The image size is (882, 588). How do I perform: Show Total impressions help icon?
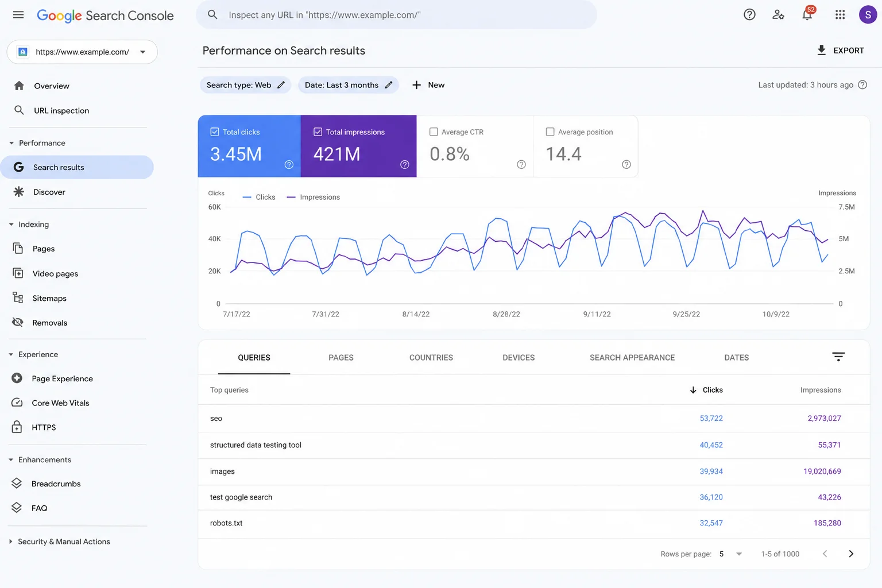[x=405, y=165]
